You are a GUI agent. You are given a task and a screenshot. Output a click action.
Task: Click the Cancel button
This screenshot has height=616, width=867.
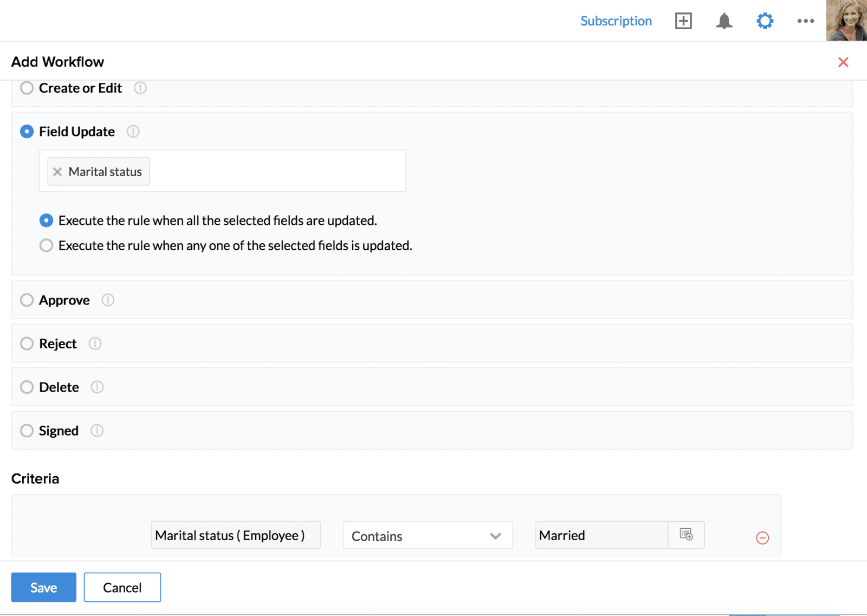point(122,587)
